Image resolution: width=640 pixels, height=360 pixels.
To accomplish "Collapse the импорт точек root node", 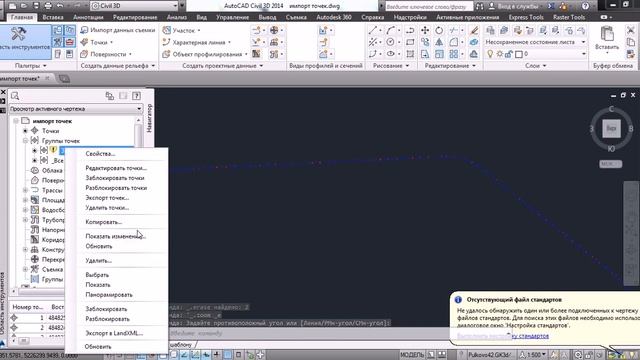I will pyautogui.click(x=16, y=121).
